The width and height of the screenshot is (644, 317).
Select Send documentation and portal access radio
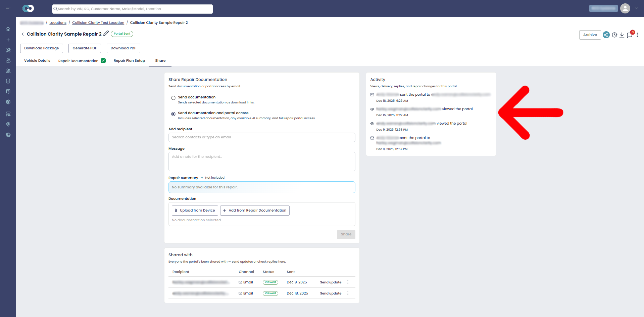click(x=173, y=114)
